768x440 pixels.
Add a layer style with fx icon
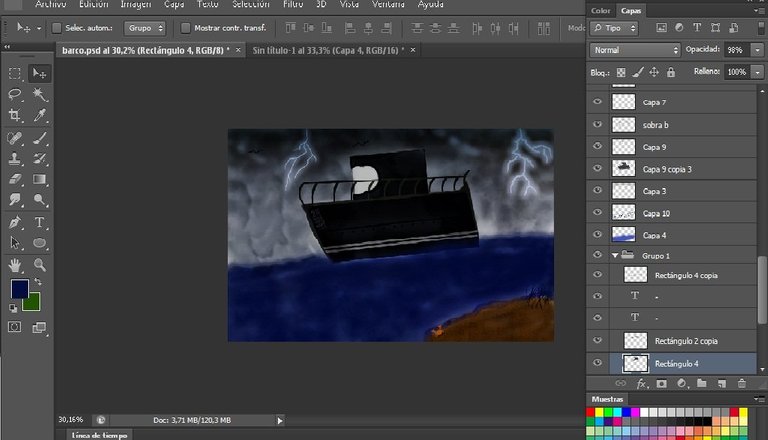point(642,384)
